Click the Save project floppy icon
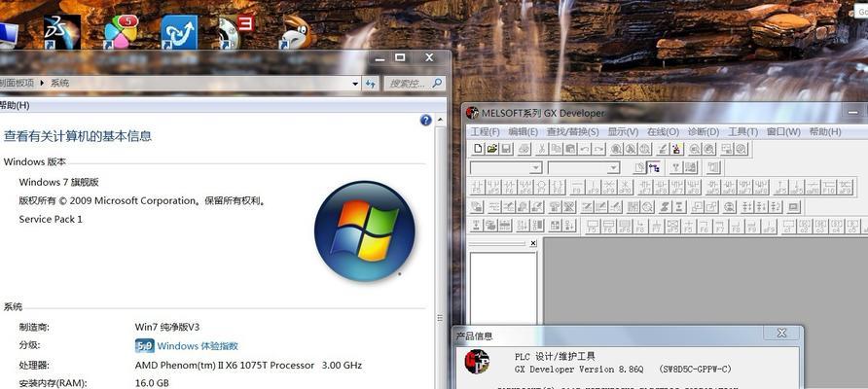 (506, 149)
